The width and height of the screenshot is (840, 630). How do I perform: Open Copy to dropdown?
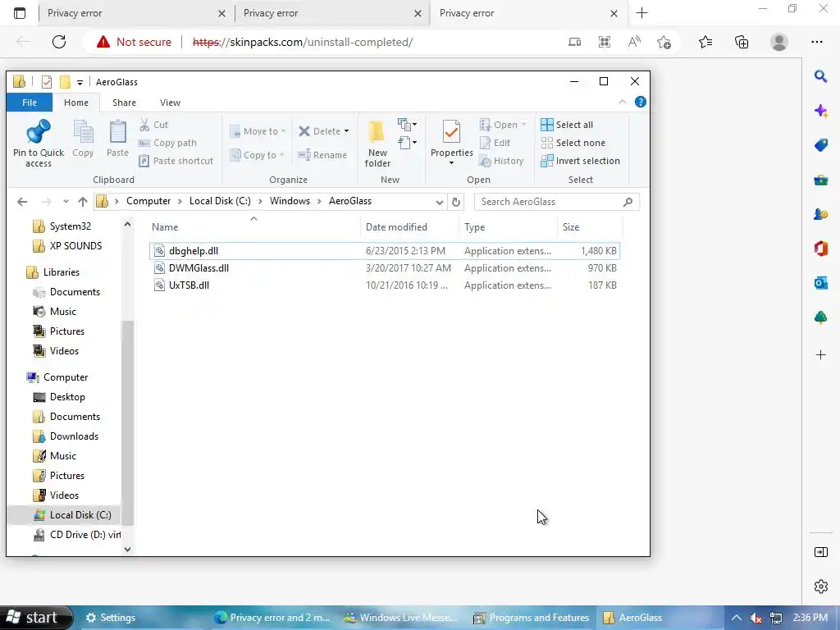[257, 155]
